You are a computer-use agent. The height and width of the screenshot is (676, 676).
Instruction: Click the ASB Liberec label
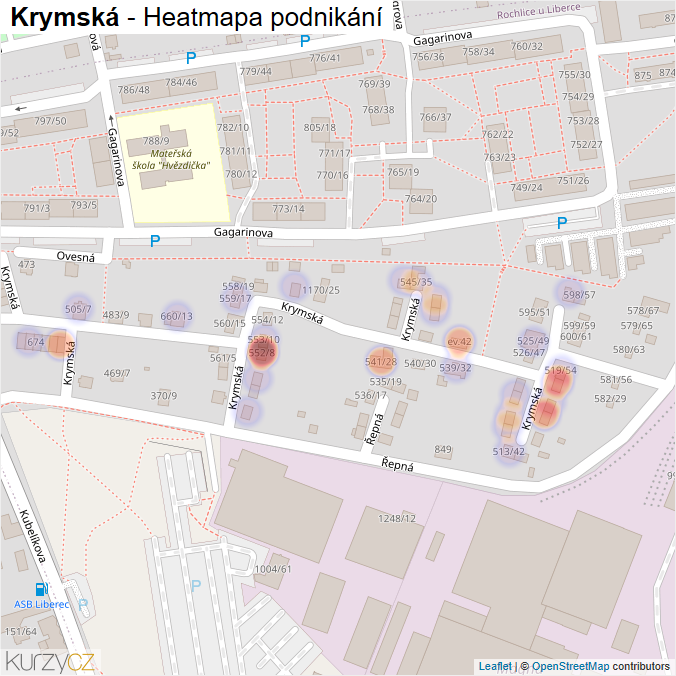[x=41, y=604]
